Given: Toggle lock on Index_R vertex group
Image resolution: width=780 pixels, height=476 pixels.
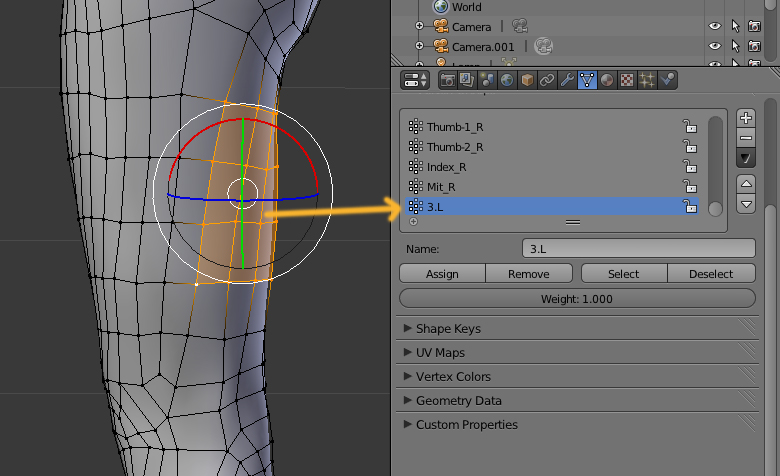Looking at the screenshot, I should [x=689, y=166].
